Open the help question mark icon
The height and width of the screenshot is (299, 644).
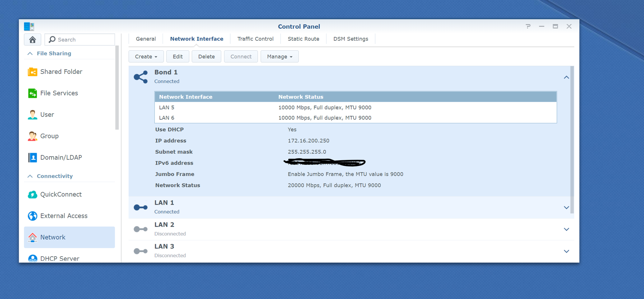click(528, 26)
